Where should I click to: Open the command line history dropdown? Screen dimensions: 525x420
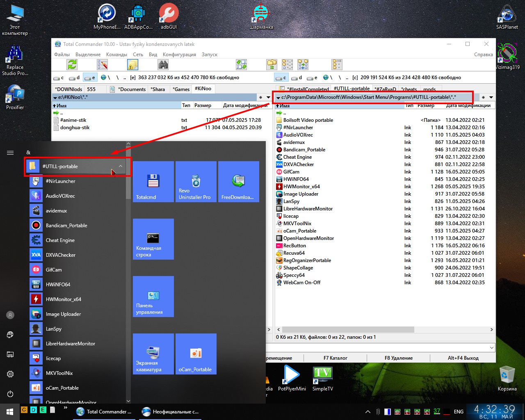(x=492, y=348)
